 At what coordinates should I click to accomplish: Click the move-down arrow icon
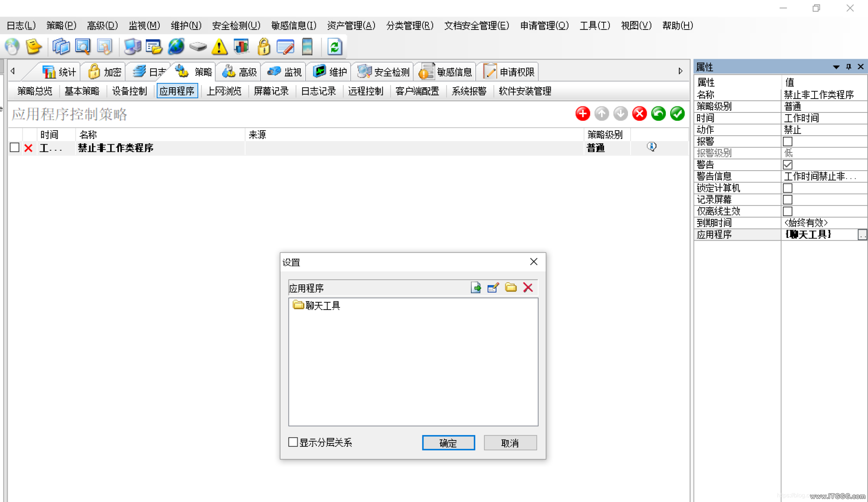point(621,114)
